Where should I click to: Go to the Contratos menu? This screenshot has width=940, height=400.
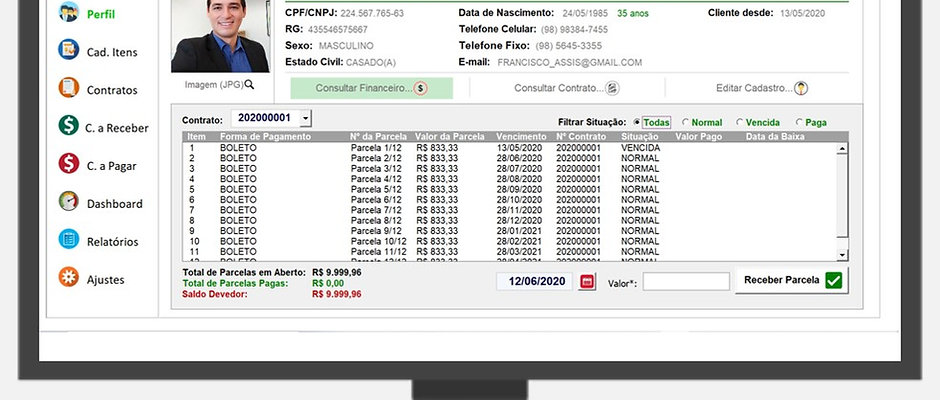tap(112, 91)
